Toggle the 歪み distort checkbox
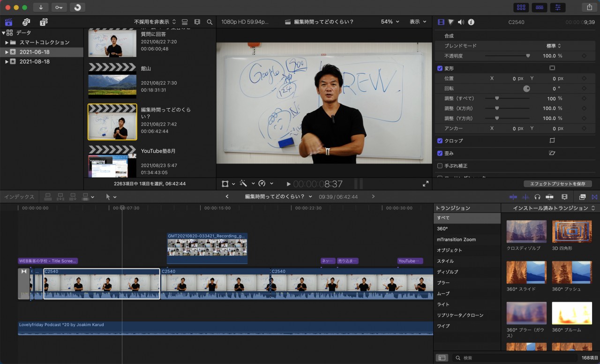Image resolution: width=600 pixels, height=364 pixels. point(440,153)
